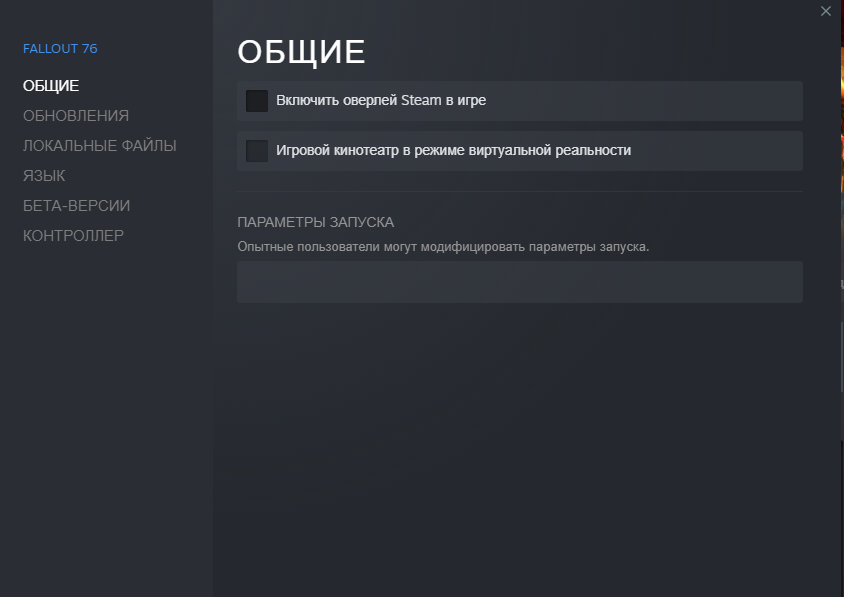Click the 'Опытные пользователи' description text
The image size is (844, 597).
coord(443,246)
